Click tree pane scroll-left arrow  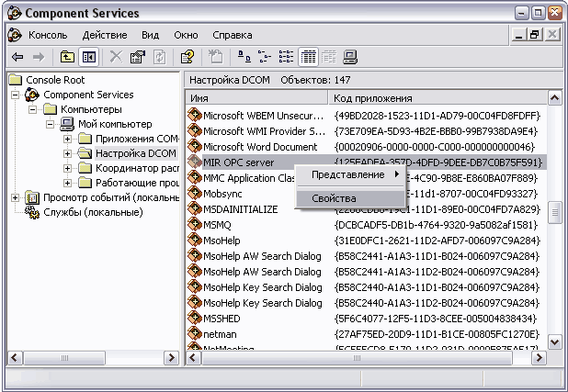click(15, 358)
